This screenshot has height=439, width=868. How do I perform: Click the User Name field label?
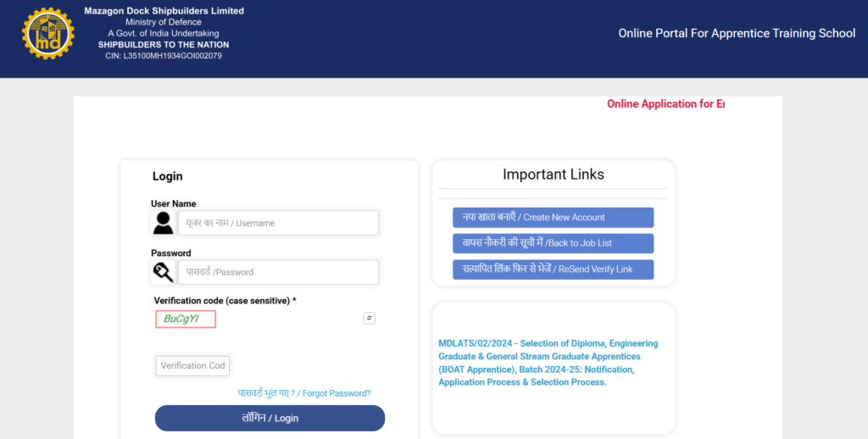point(173,204)
